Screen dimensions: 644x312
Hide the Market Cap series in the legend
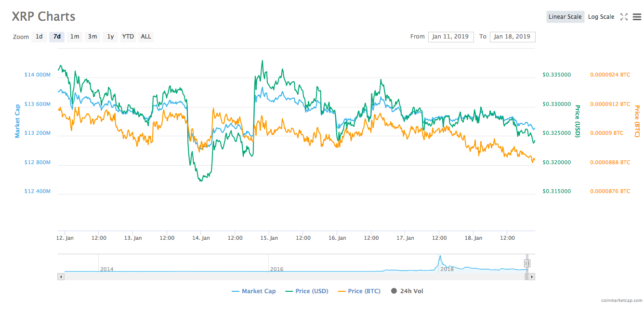pyautogui.click(x=254, y=291)
